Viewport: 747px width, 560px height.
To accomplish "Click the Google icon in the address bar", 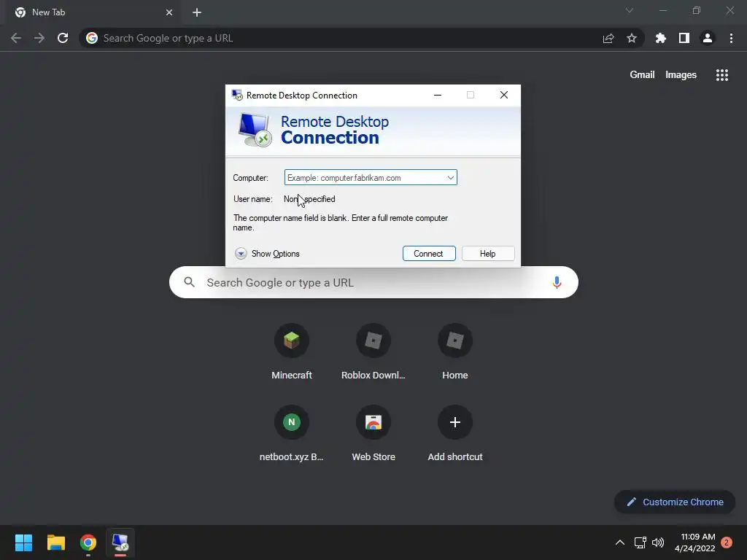I will point(92,38).
